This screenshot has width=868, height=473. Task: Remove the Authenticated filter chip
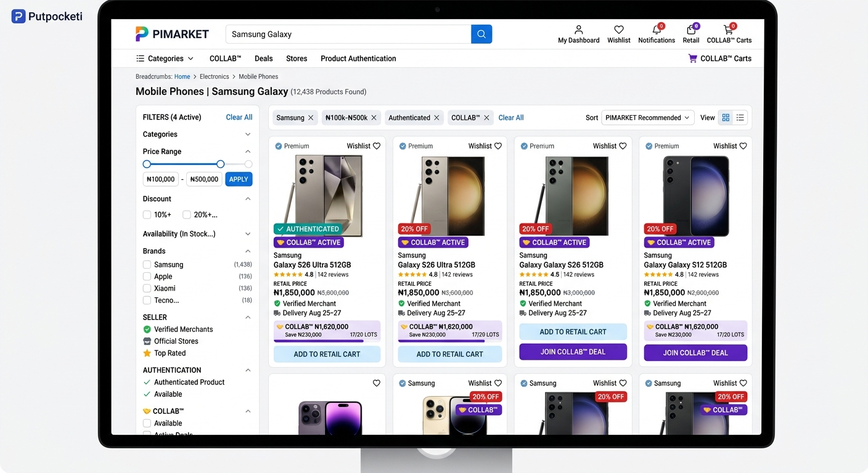tap(436, 118)
